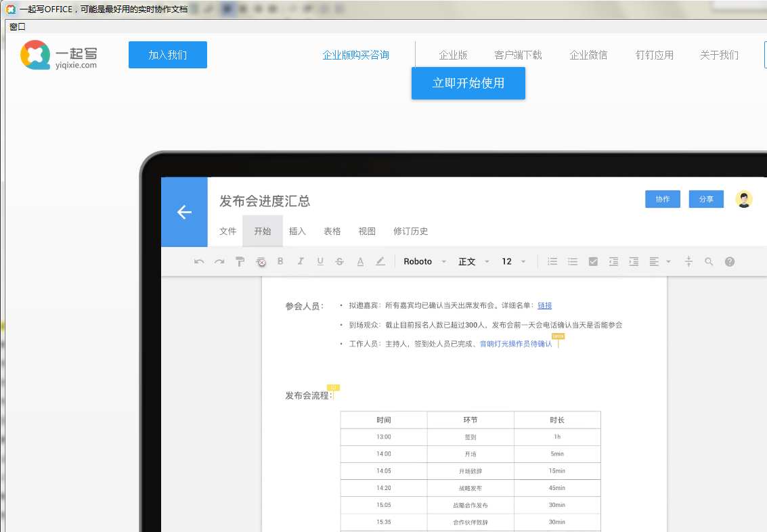Viewport: 767px width, 532px height.
Task: Click the 立即开始使用 button
Action: pyautogui.click(x=468, y=83)
